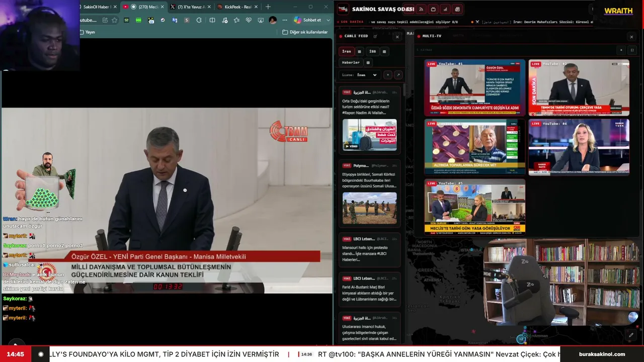
Task: Click the buraksakinol.com link
Action: tap(602, 354)
